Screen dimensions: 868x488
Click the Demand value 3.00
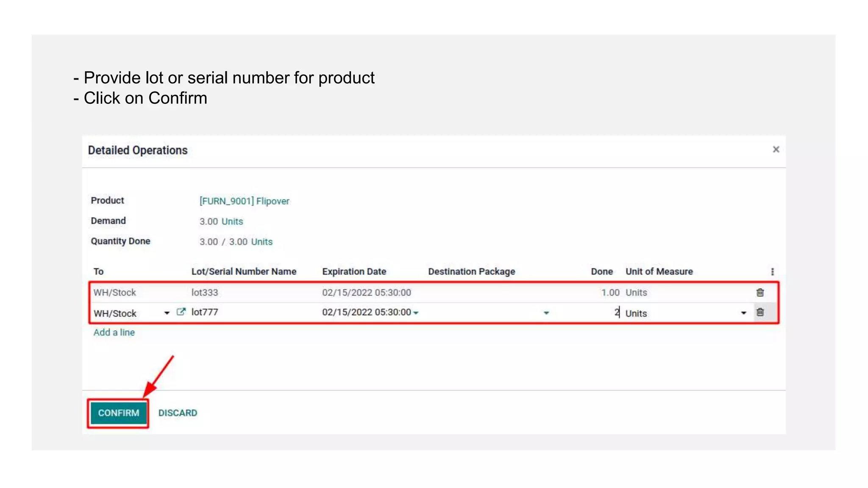click(x=209, y=222)
